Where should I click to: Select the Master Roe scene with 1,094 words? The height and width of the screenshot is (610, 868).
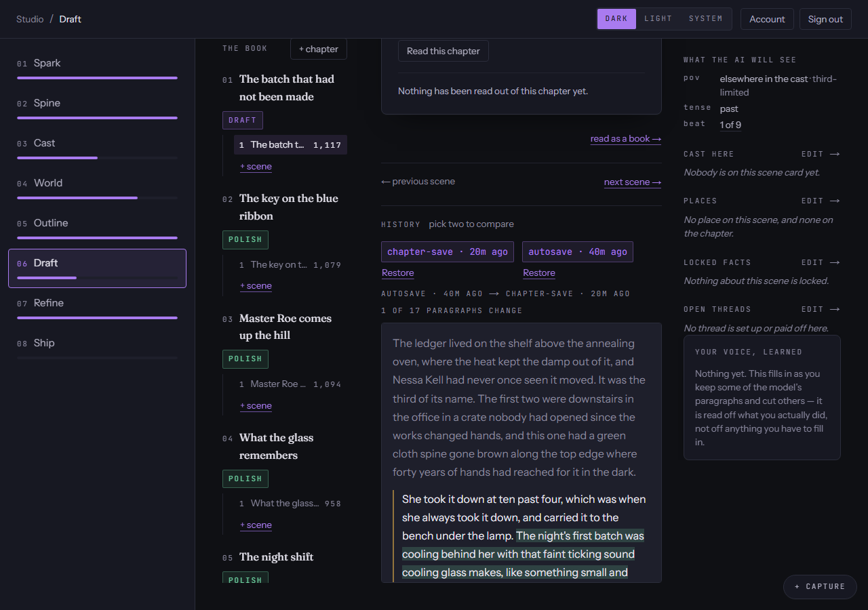pyautogui.click(x=290, y=384)
